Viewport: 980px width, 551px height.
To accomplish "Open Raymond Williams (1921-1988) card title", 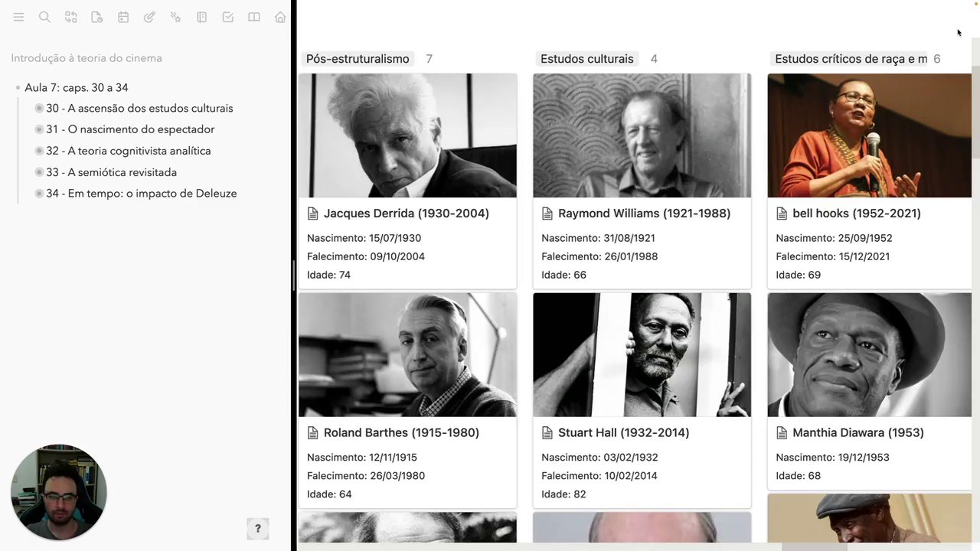I will 644,214.
